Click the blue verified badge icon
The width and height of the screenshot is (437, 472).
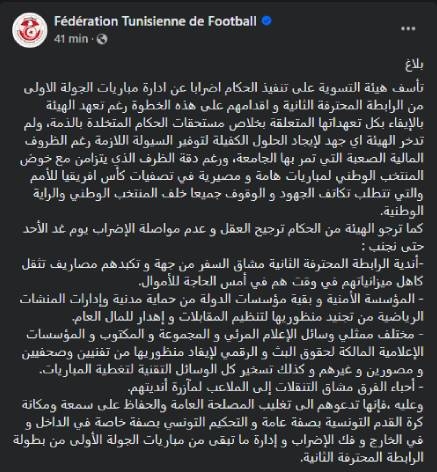(x=267, y=21)
